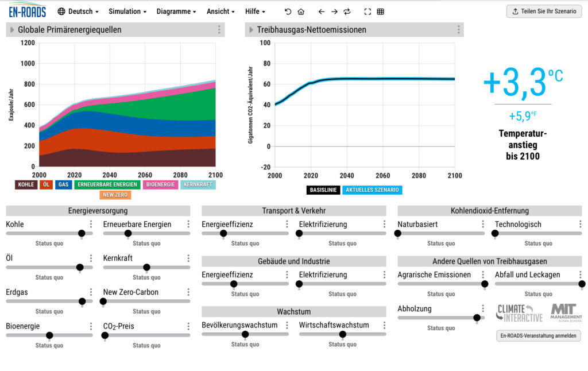Image resolution: width=588 pixels, height=371 pixels.
Task: Click the forward arrow icon
Action: 334,11
